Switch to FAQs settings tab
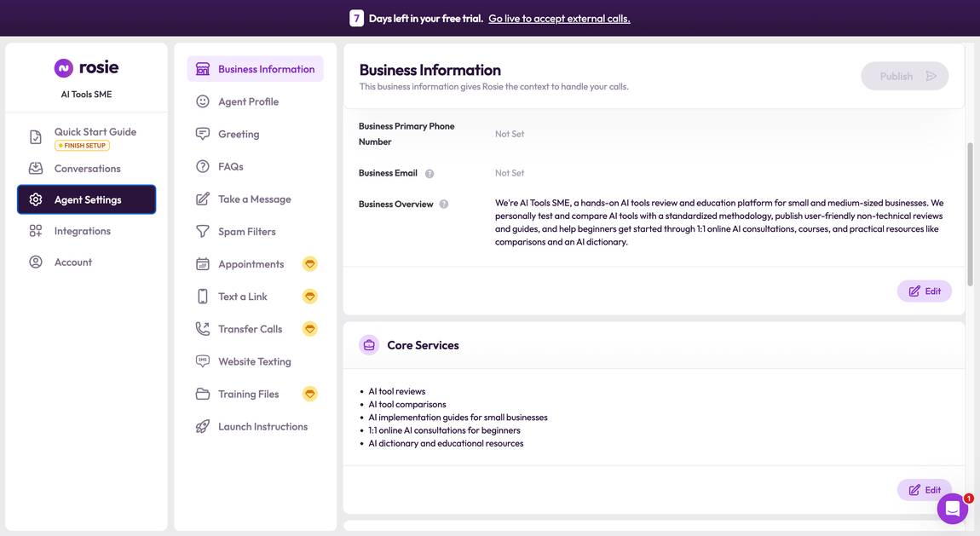The image size is (980, 536). [255, 166]
